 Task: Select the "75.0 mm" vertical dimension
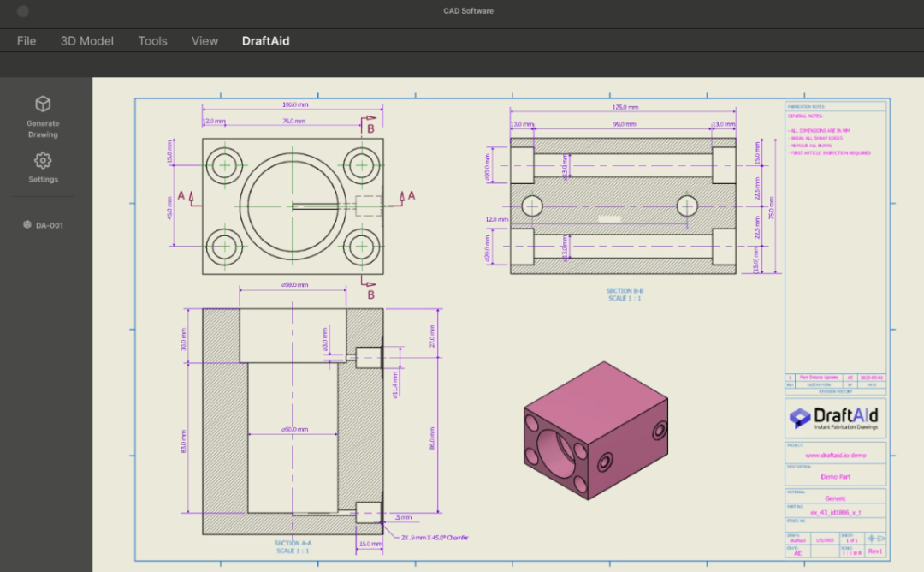coord(772,207)
